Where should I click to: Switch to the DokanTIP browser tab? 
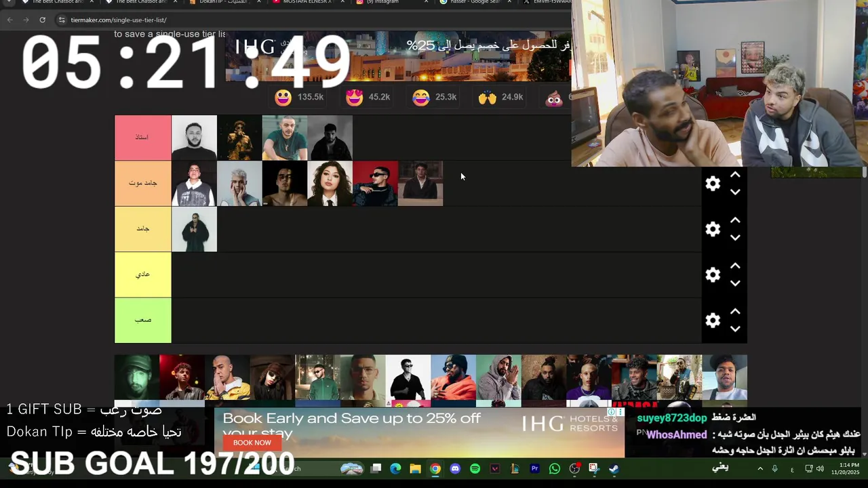(x=223, y=2)
